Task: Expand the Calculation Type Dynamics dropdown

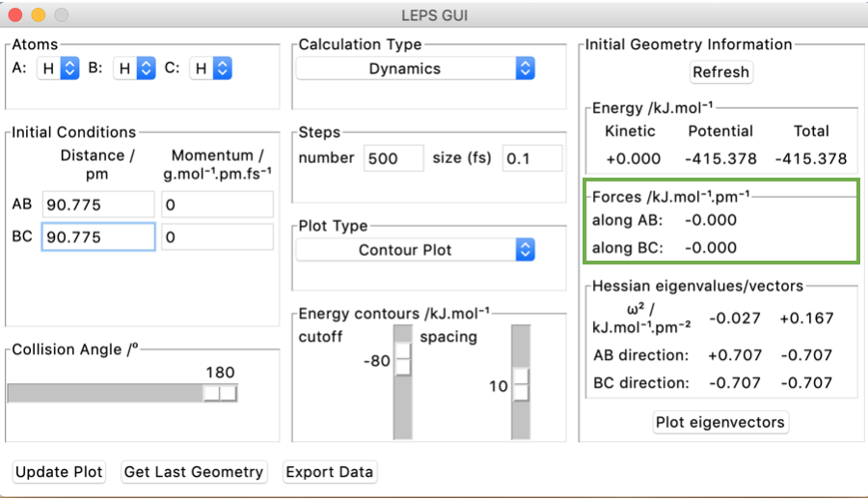Action: pos(416,69)
